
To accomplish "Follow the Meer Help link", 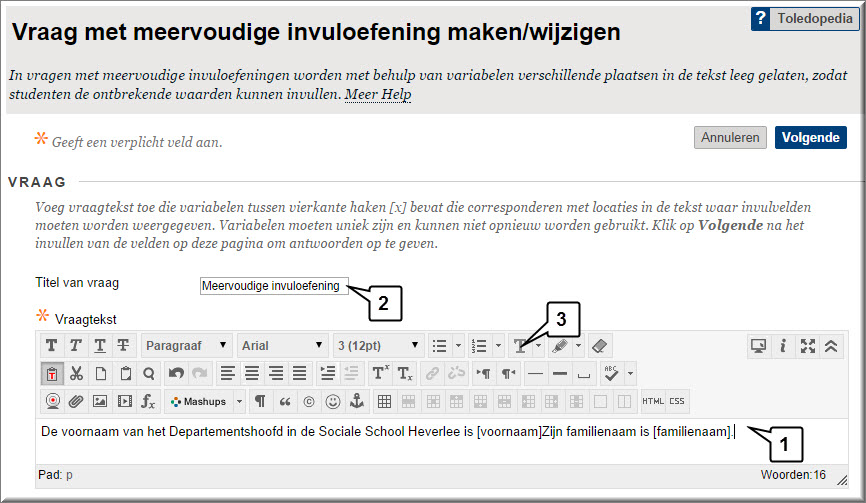I will pyautogui.click(x=378, y=94).
